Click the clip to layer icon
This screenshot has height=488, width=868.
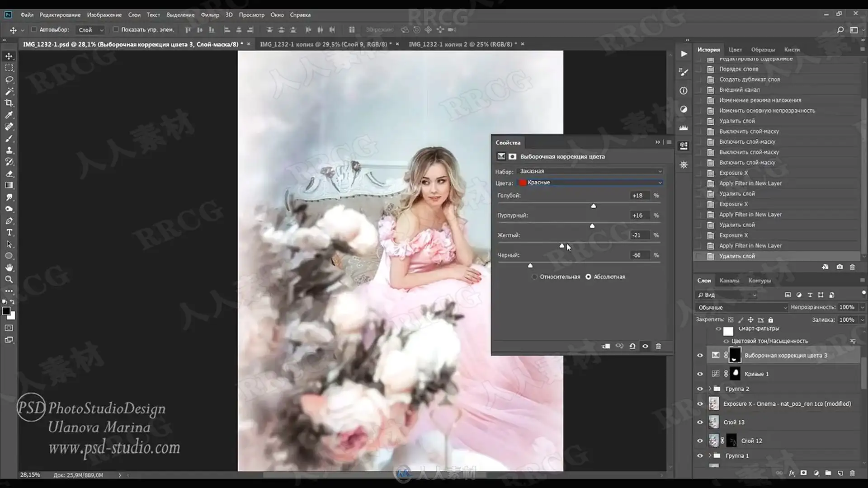(x=606, y=346)
